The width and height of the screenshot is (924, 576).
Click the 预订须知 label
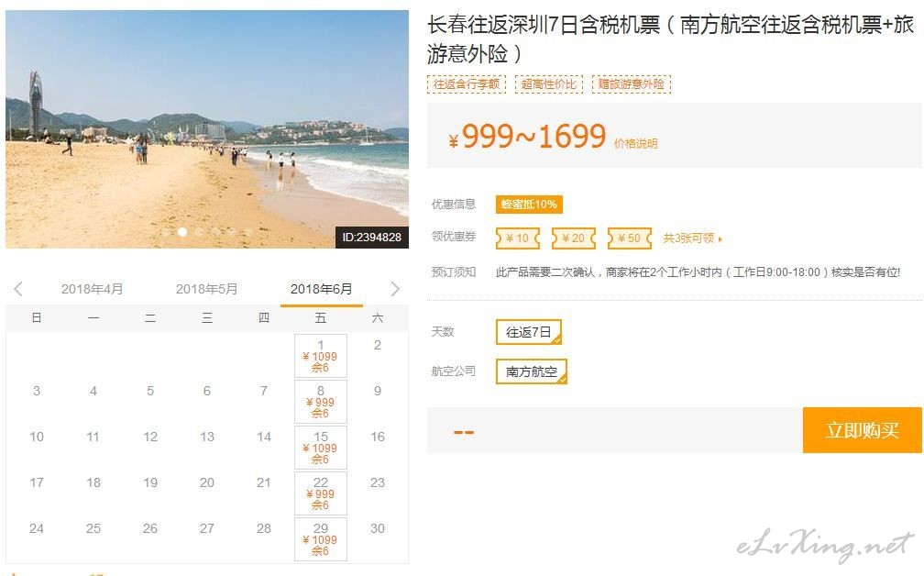(x=453, y=271)
